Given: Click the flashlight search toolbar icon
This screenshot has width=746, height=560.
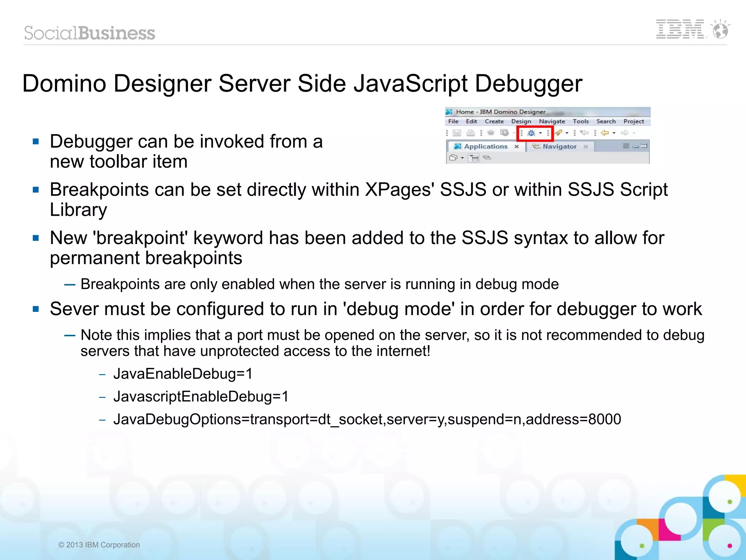Looking at the screenshot, I should (558, 133).
